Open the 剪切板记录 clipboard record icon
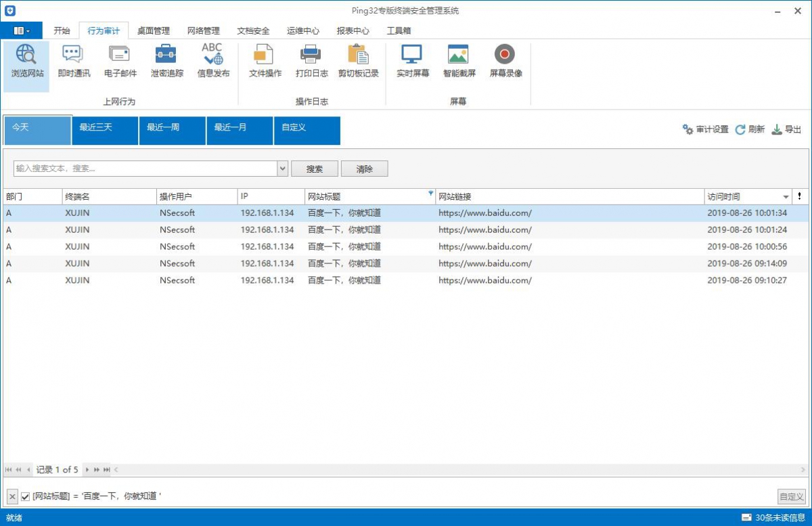This screenshot has width=812, height=526. (358, 62)
